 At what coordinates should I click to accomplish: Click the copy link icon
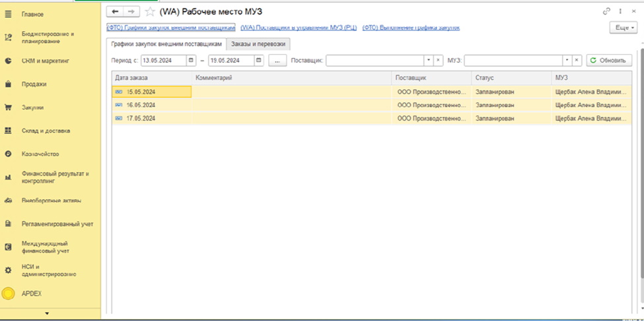tap(606, 12)
